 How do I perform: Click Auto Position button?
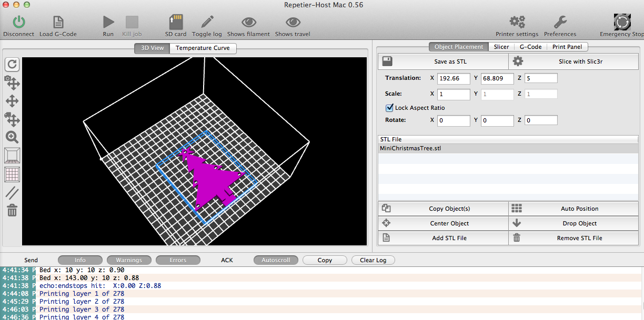[x=573, y=209]
